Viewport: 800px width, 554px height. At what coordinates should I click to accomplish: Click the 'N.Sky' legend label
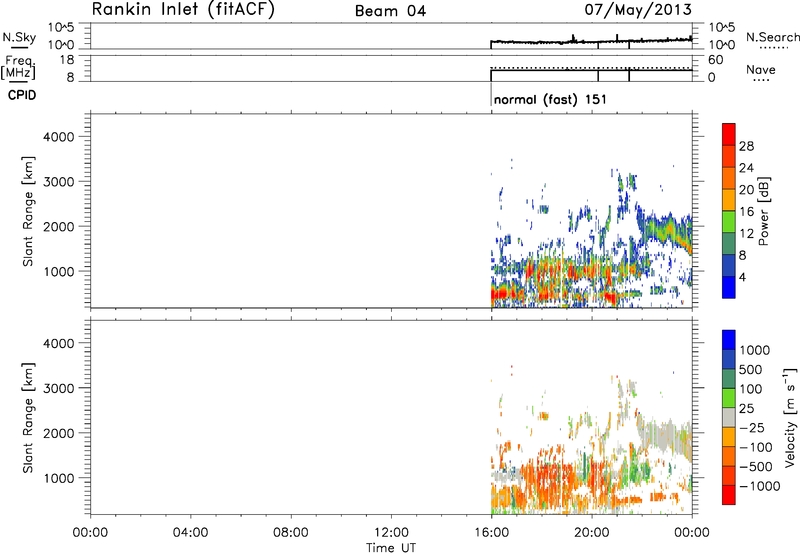19,37
